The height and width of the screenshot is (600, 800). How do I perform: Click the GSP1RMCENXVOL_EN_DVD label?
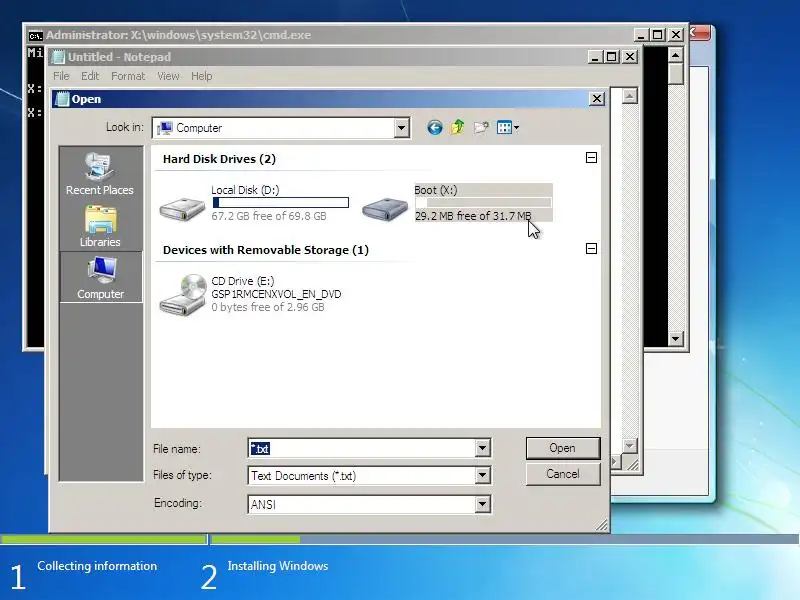tap(276, 294)
